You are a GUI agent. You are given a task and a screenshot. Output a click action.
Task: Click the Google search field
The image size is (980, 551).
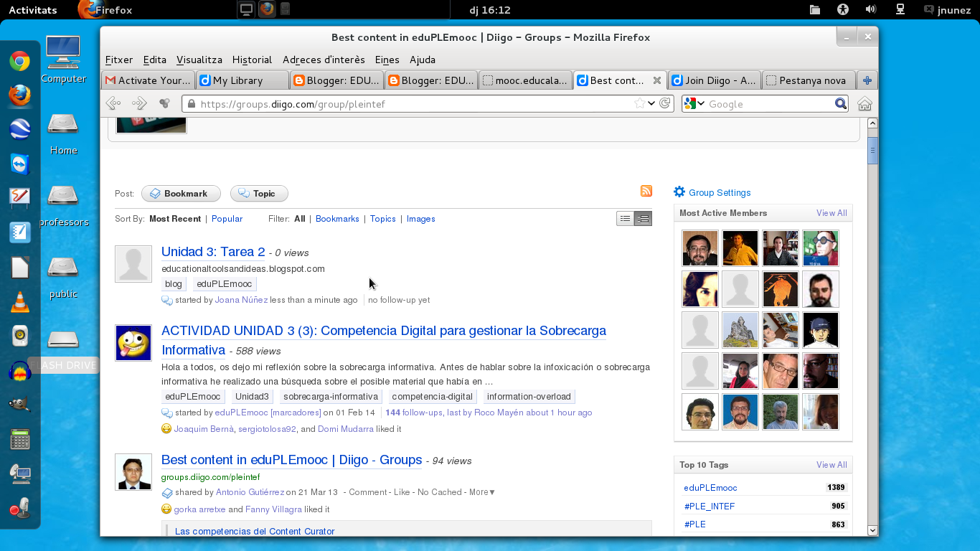(x=769, y=104)
